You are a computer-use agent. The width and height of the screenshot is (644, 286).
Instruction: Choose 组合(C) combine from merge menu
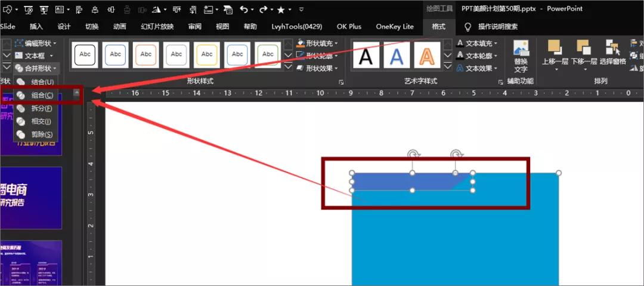point(36,95)
